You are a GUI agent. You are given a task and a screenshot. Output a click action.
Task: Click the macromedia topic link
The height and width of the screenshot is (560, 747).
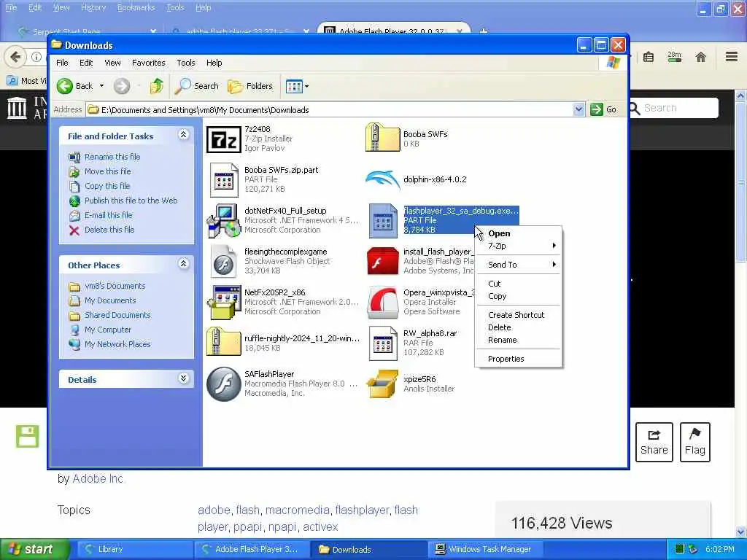pos(298,510)
